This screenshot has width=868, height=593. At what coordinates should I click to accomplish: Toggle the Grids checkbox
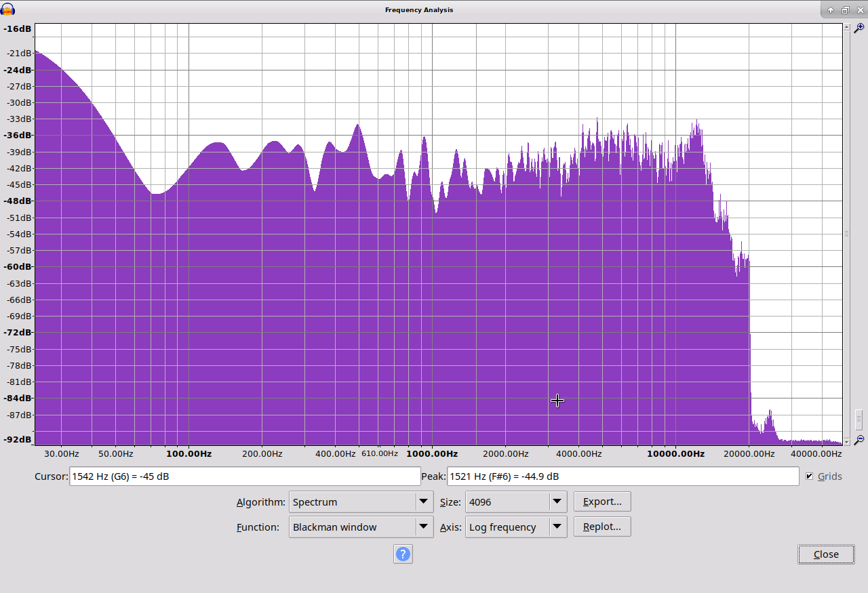coord(809,476)
